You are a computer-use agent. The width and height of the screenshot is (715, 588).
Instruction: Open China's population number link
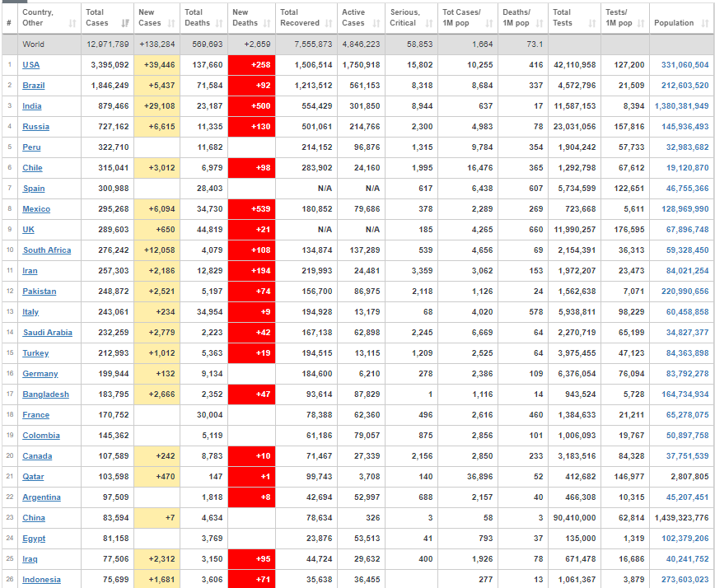(681, 518)
